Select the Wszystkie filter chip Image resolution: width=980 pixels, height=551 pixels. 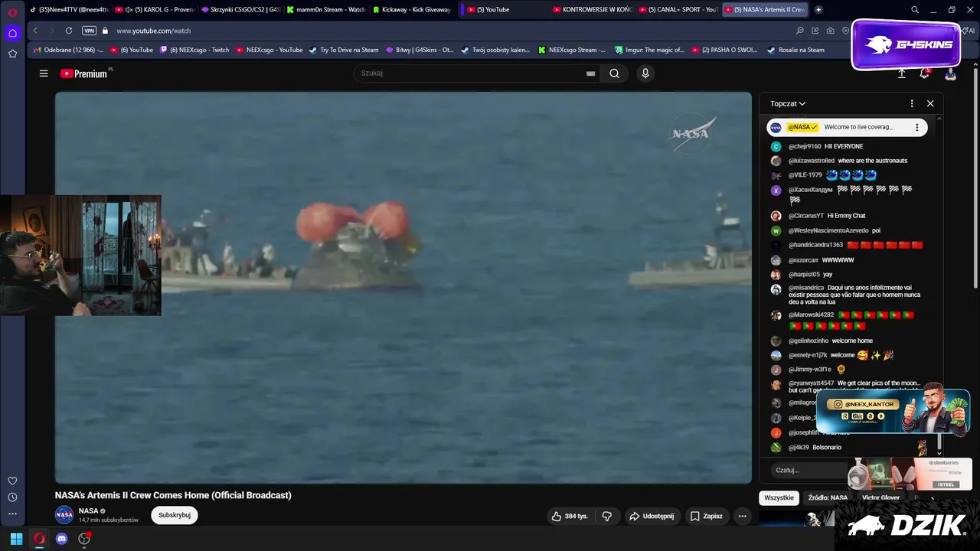pos(779,497)
